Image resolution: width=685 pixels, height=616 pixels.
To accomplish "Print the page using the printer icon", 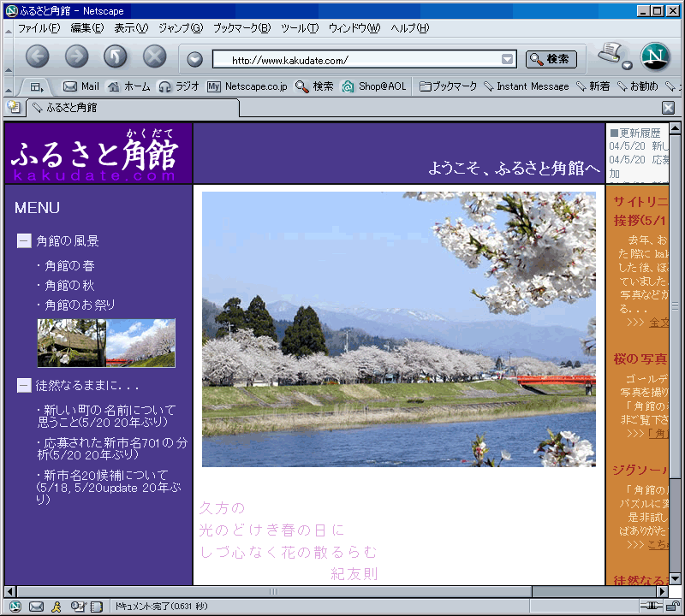I will point(611,53).
